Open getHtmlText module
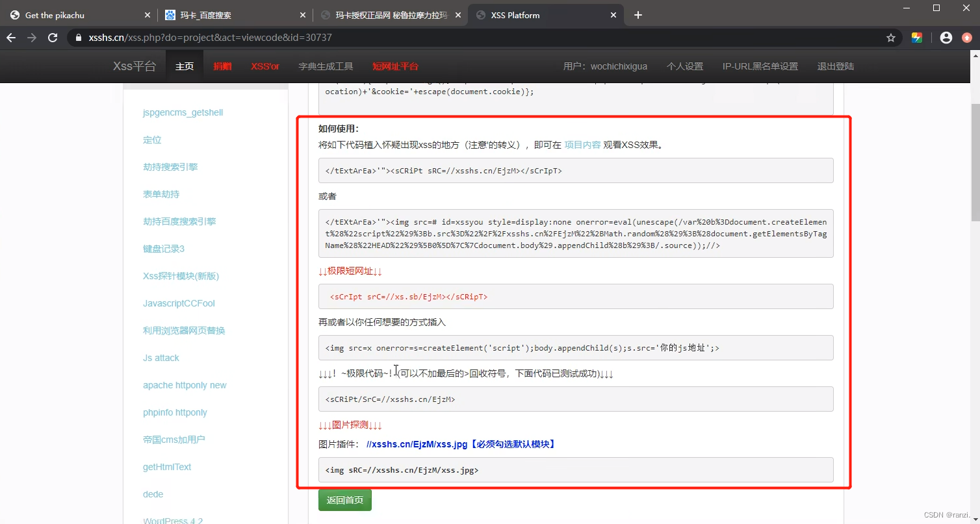 167,467
